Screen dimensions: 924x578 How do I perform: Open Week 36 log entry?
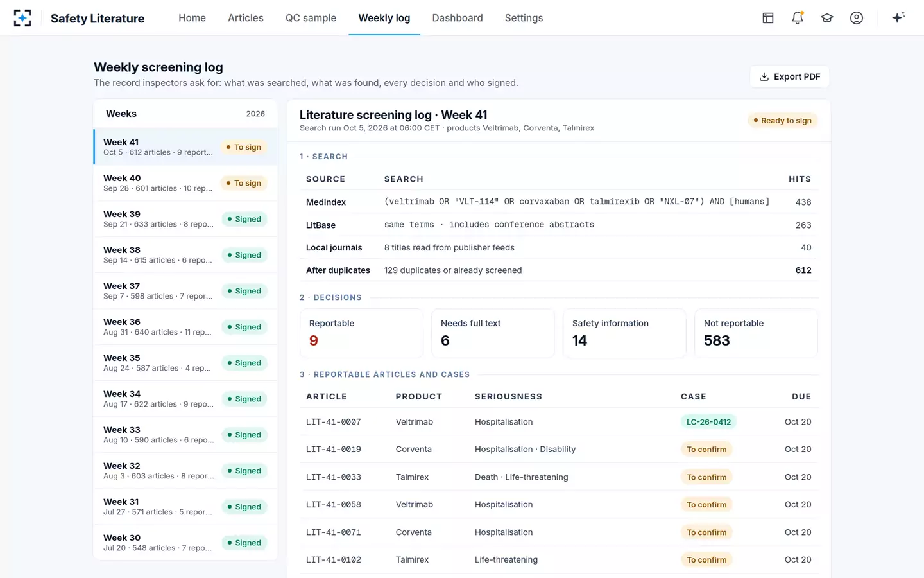click(x=186, y=327)
